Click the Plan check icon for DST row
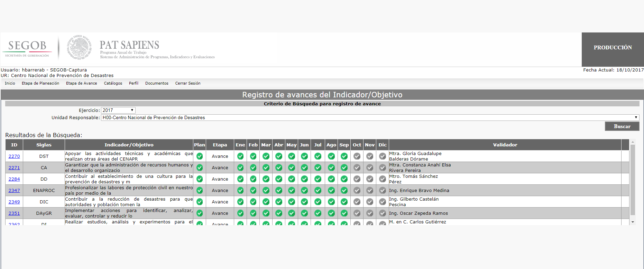 [200, 156]
